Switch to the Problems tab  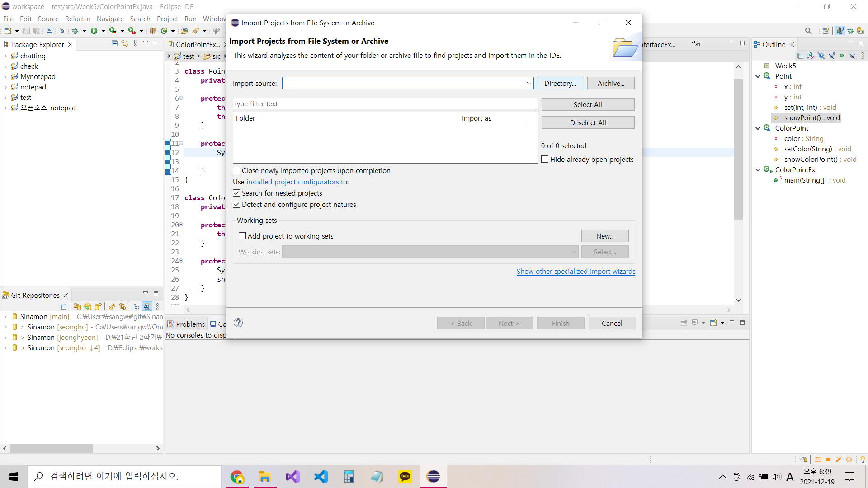[186, 324]
